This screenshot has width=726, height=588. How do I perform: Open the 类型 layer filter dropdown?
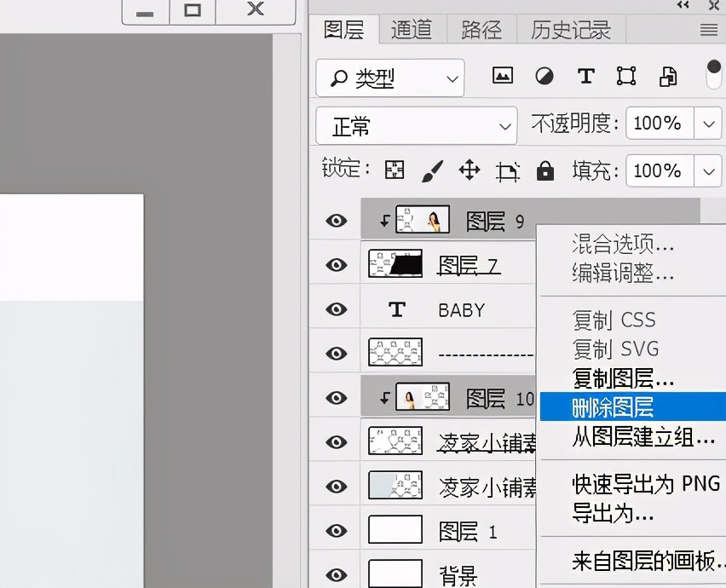389,77
